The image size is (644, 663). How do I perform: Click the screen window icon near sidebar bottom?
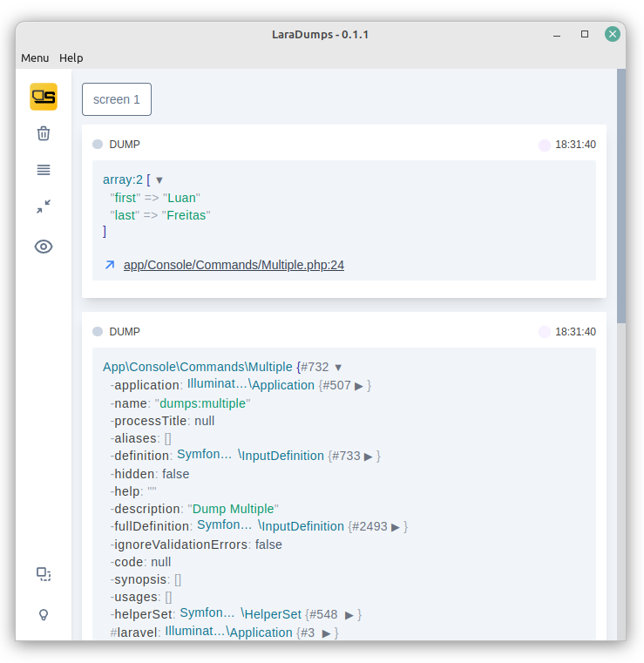44,575
